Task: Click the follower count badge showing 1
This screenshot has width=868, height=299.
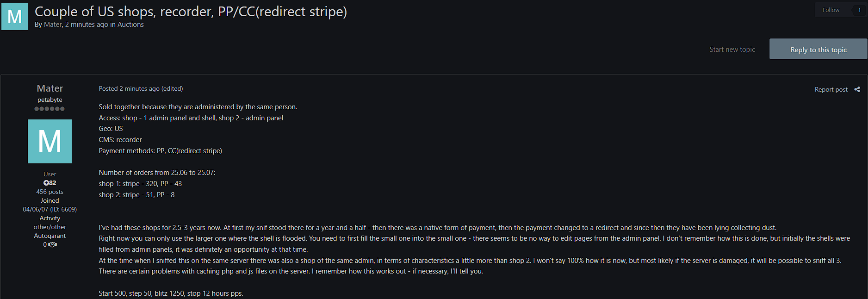Action: pyautogui.click(x=859, y=10)
